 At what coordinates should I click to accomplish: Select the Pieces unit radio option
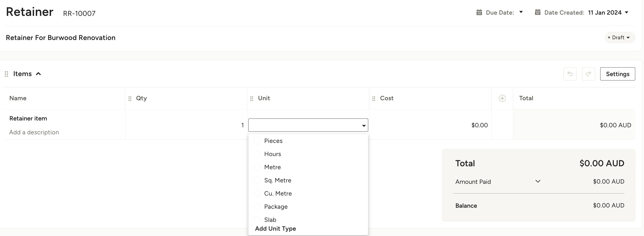257,141
